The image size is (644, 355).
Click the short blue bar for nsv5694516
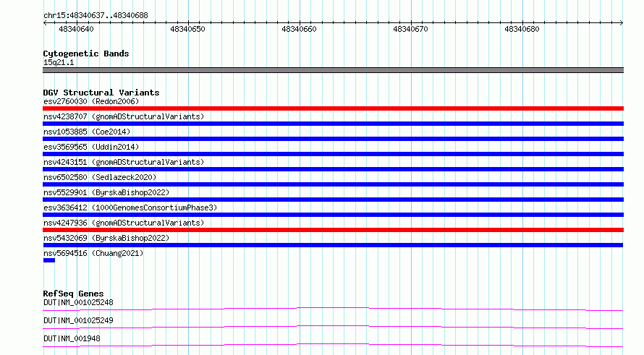tap(49, 260)
